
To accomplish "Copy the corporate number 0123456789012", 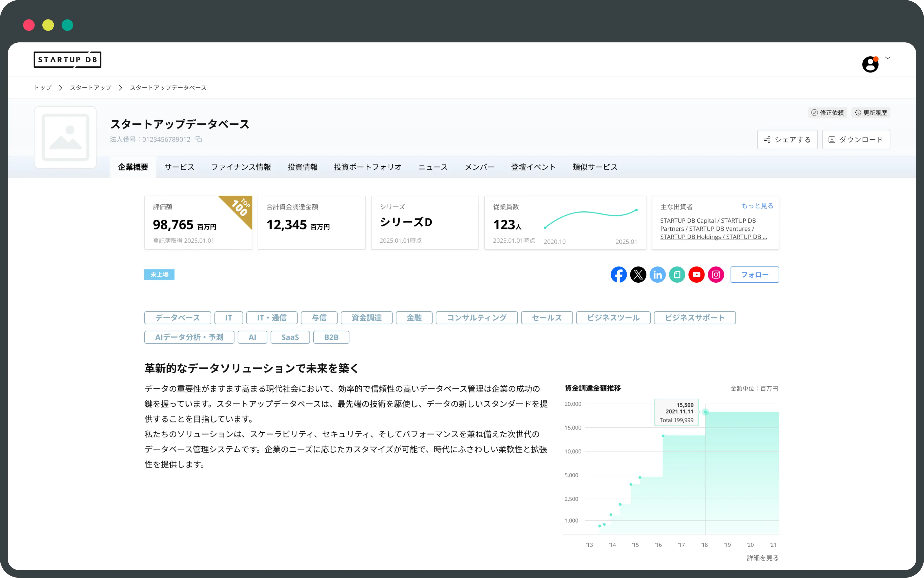I will tap(199, 139).
